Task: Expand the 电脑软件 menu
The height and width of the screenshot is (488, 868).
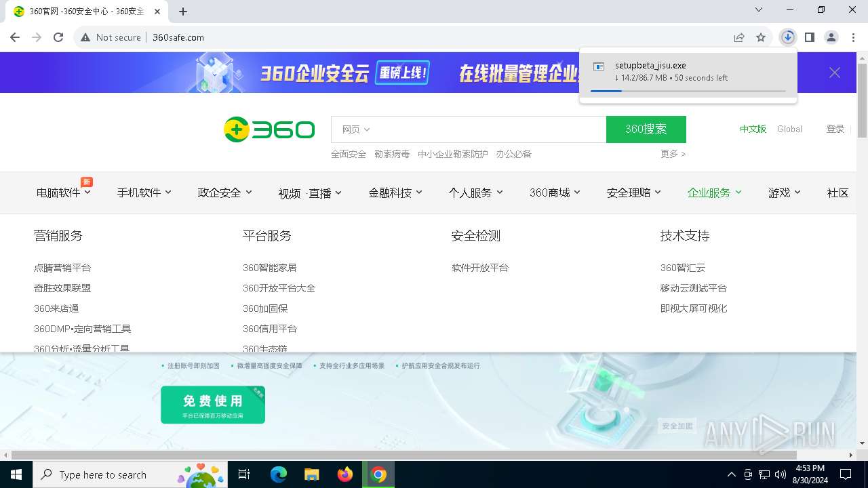Action: 63,193
